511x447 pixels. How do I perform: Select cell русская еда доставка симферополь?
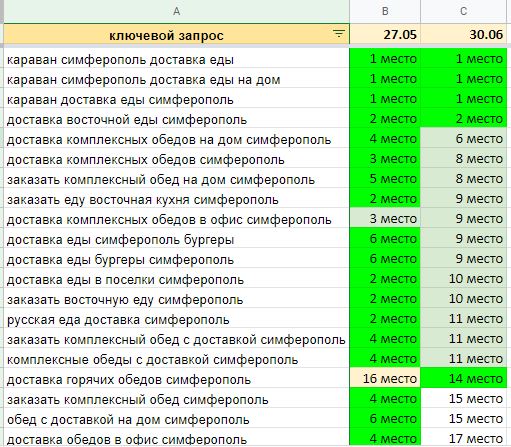pos(176,319)
